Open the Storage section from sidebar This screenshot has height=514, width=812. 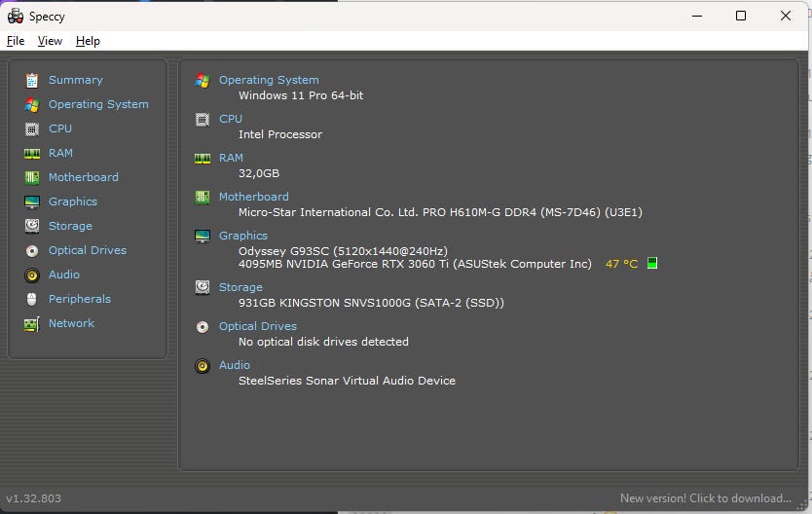pos(70,226)
